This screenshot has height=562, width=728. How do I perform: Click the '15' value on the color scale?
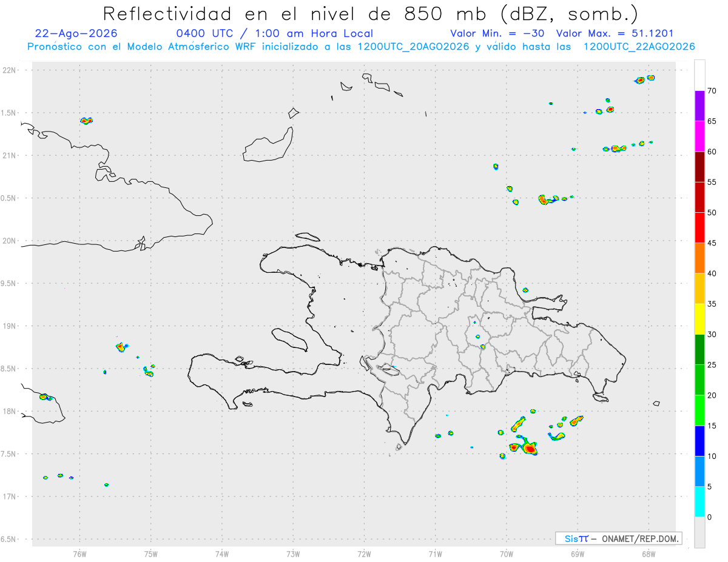[712, 426]
